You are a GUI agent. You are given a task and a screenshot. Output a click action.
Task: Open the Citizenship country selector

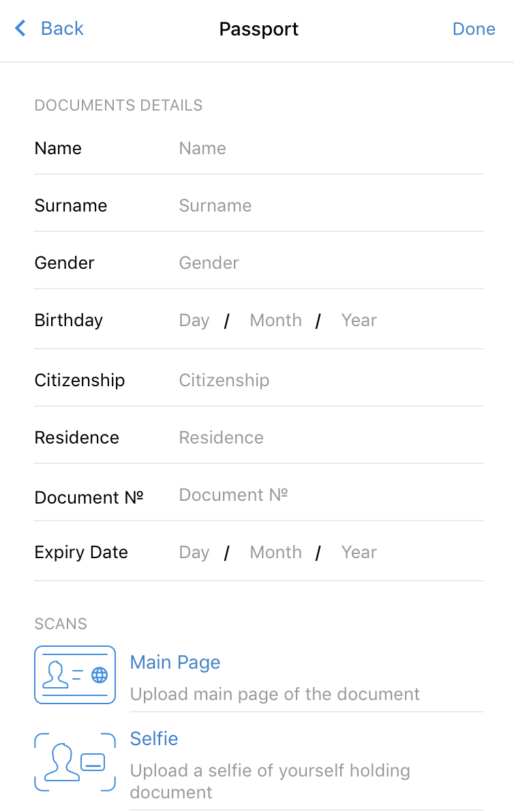[331, 381]
